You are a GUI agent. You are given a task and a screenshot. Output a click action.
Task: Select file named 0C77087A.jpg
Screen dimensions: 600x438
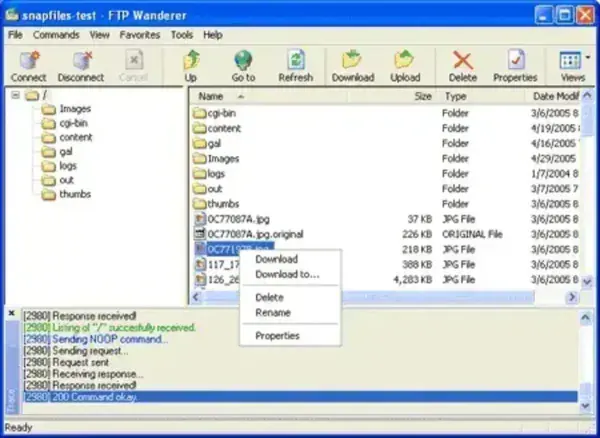point(238,219)
